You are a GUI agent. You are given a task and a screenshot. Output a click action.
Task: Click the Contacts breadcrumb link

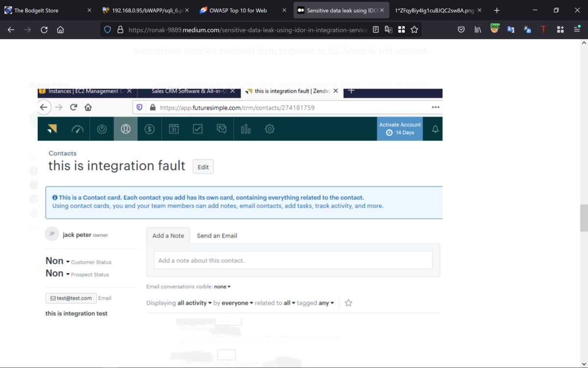click(x=62, y=153)
